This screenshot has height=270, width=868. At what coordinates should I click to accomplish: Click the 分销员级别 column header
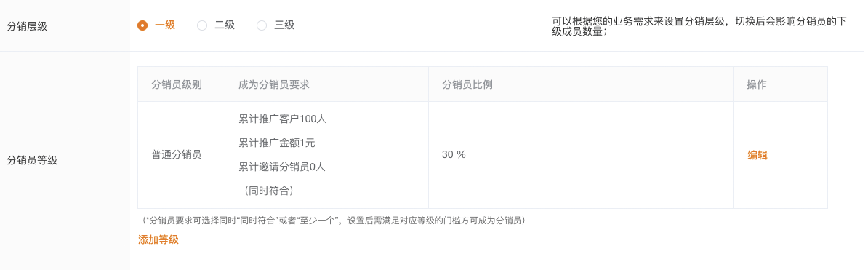point(177,85)
